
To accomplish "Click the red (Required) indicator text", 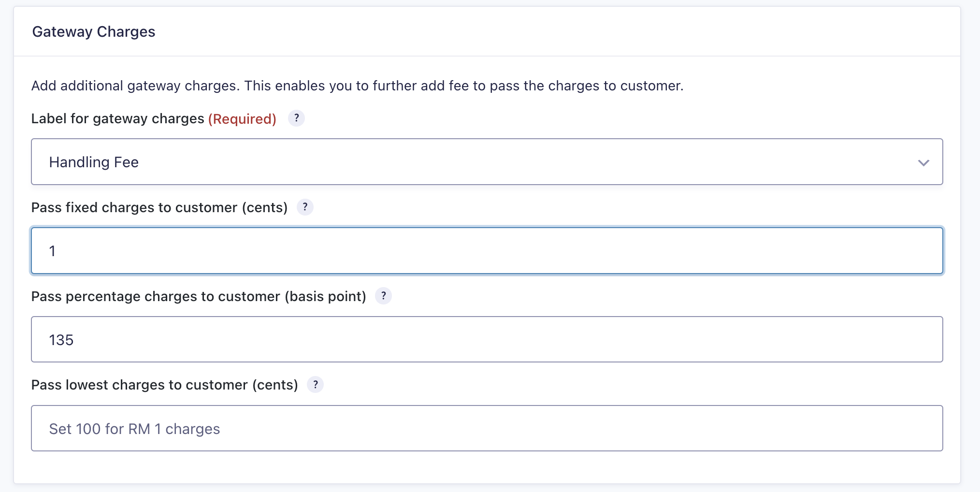I will pyautogui.click(x=242, y=119).
